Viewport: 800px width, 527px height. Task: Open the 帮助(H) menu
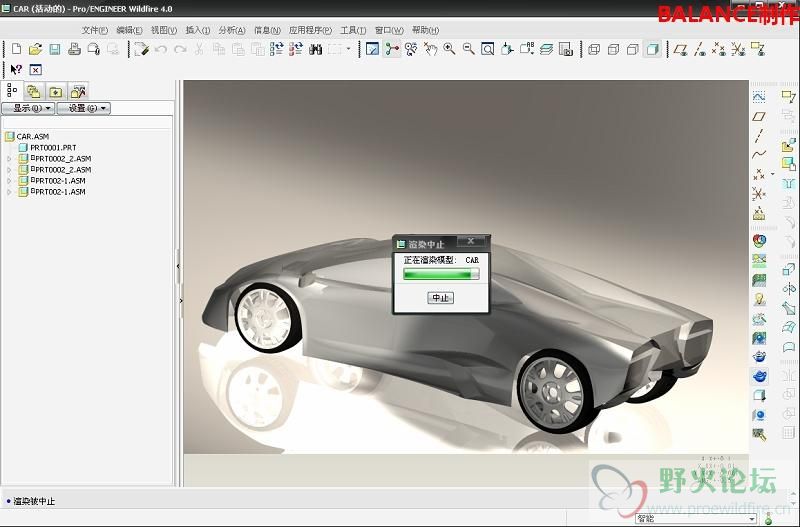click(426, 30)
